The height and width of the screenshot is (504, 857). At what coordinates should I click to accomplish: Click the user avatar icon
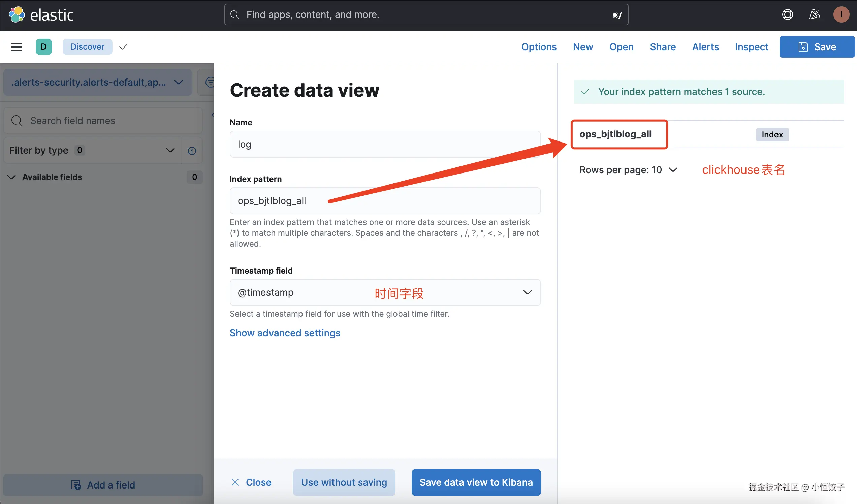point(841,14)
